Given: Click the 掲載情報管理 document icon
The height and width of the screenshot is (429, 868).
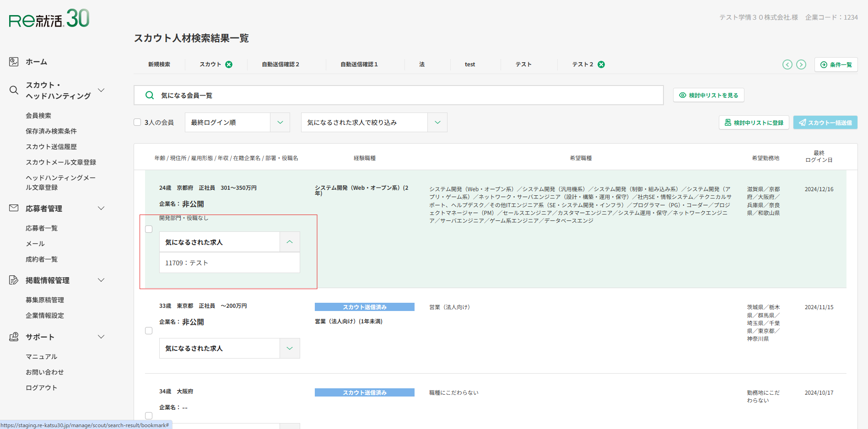Looking at the screenshot, I should pyautogui.click(x=14, y=280).
